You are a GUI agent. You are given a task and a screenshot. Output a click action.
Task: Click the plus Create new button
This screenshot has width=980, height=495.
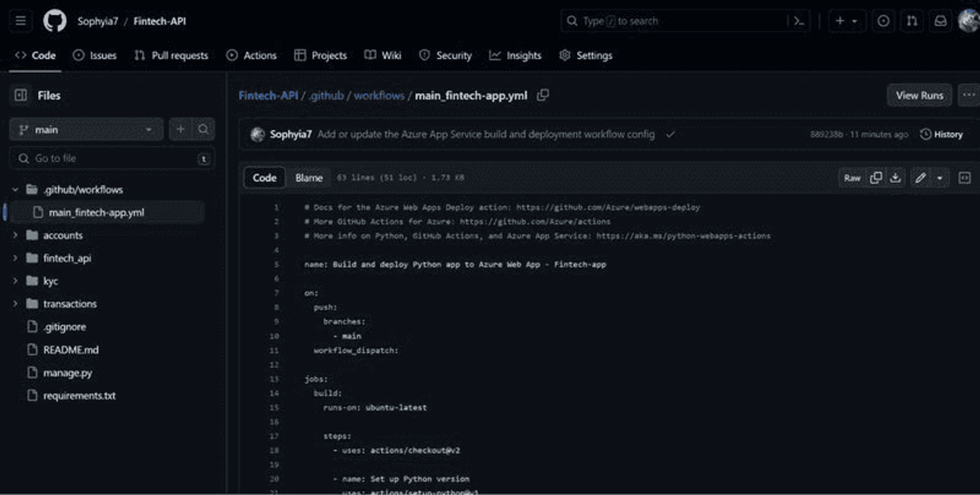(x=839, y=21)
